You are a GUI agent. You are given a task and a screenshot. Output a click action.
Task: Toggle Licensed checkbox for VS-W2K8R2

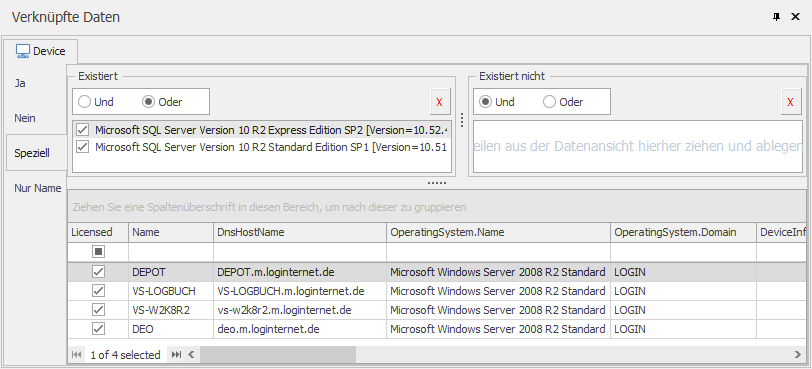point(98,310)
